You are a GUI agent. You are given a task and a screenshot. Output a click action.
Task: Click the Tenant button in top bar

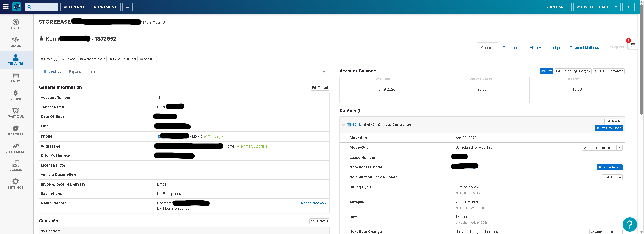pyautogui.click(x=74, y=7)
